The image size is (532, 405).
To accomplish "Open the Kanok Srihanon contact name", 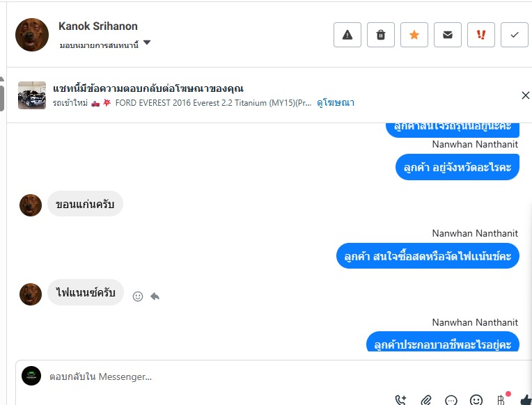I will tap(98, 26).
